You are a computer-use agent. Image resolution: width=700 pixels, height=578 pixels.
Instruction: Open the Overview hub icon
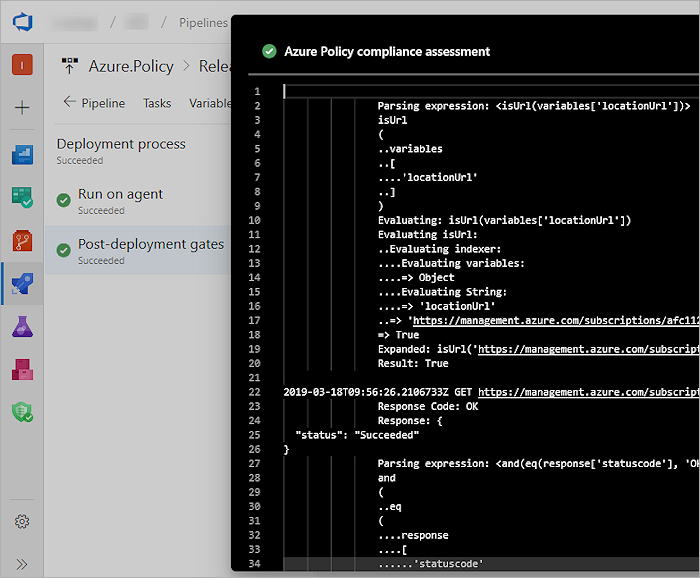coord(22,154)
